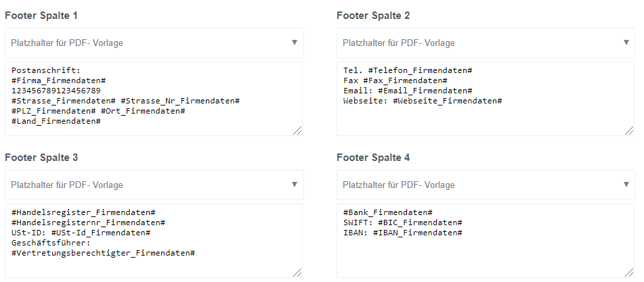Click the arrow icon of Footer Spalte 4 dropdown
Image resolution: width=644 pixels, height=282 pixels.
[x=626, y=185]
